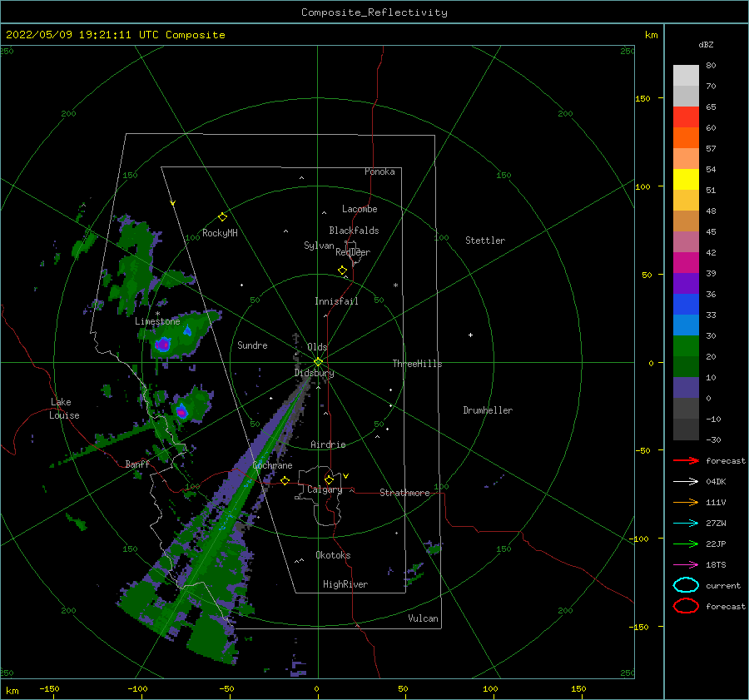The width and height of the screenshot is (749, 700).
Task: Click the orange 57-60 dBZ color swatch
Action: click(x=686, y=138)
